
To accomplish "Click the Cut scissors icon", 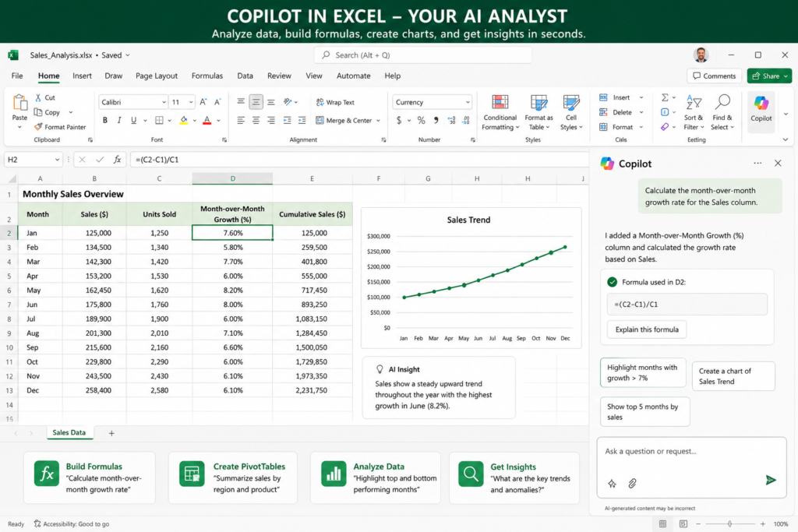I will [38, 97].
